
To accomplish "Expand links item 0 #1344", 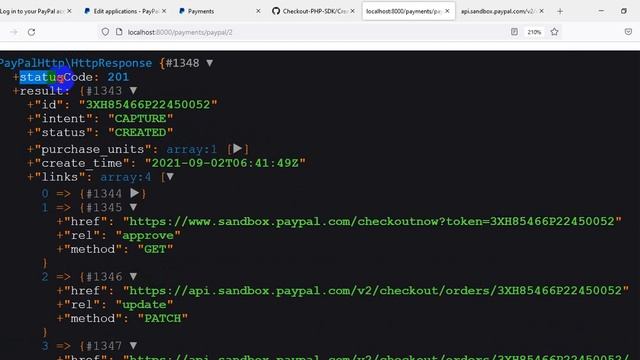I will tap(135, 193).
